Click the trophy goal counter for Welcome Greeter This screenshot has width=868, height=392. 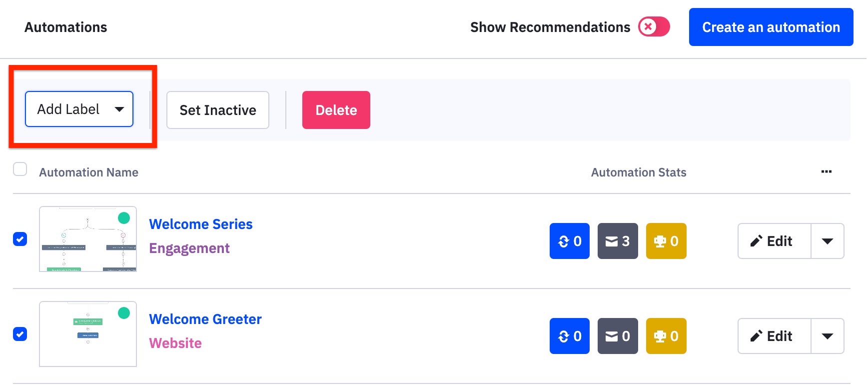point(666,336)
